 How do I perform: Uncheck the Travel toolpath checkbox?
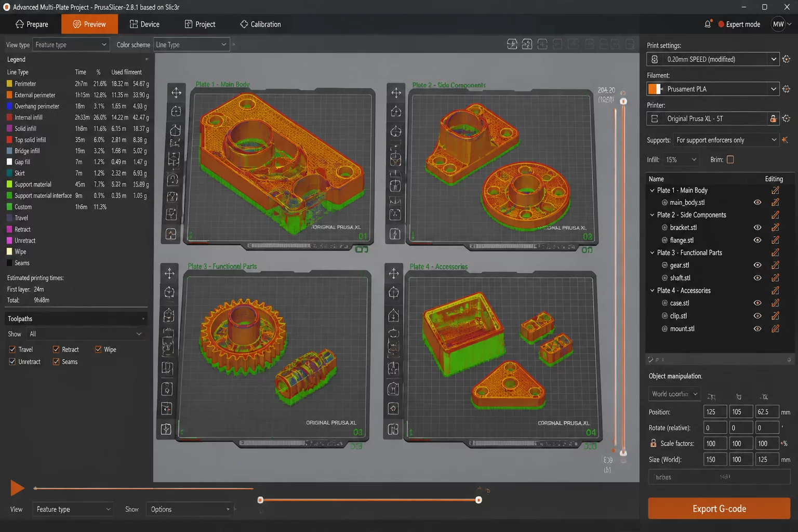pos(12,350)
